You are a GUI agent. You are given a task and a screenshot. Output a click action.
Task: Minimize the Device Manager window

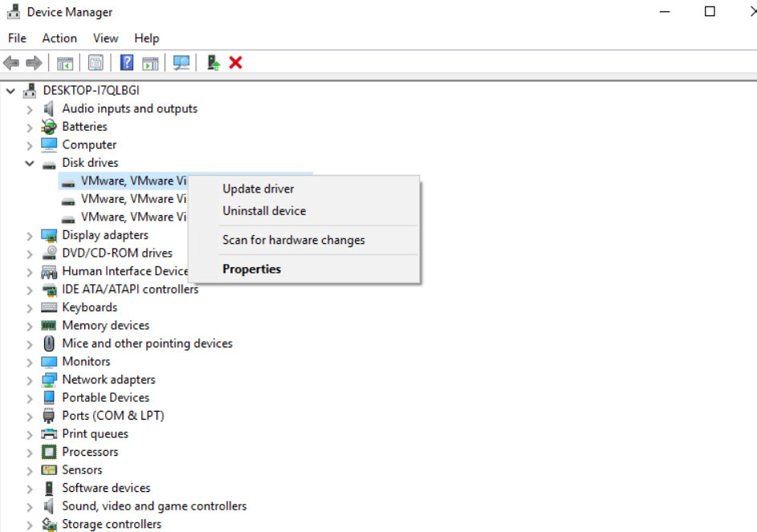(x=665, y=11)
